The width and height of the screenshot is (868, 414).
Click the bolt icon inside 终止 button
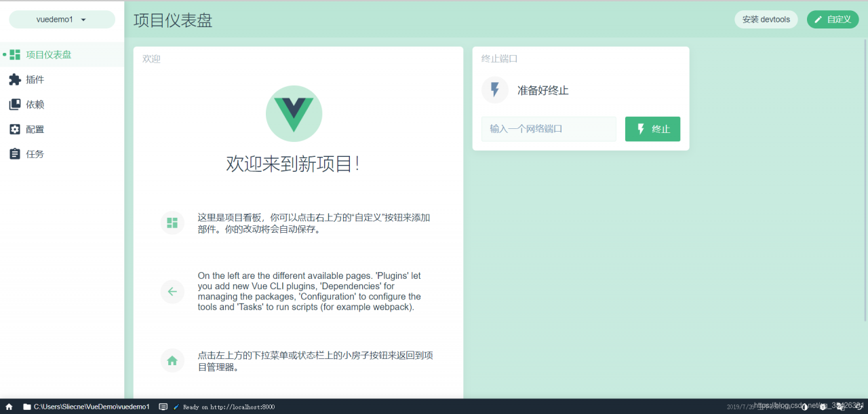641,129
